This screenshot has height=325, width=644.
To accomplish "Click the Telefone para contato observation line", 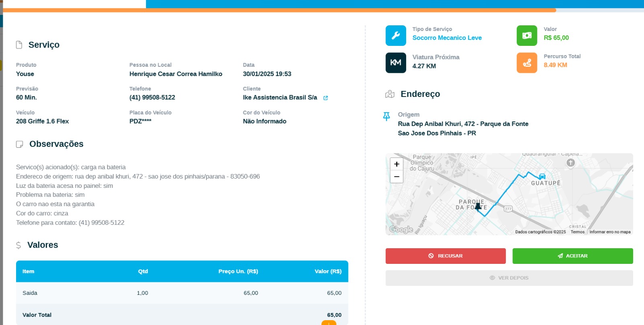I will click(70, 222).
